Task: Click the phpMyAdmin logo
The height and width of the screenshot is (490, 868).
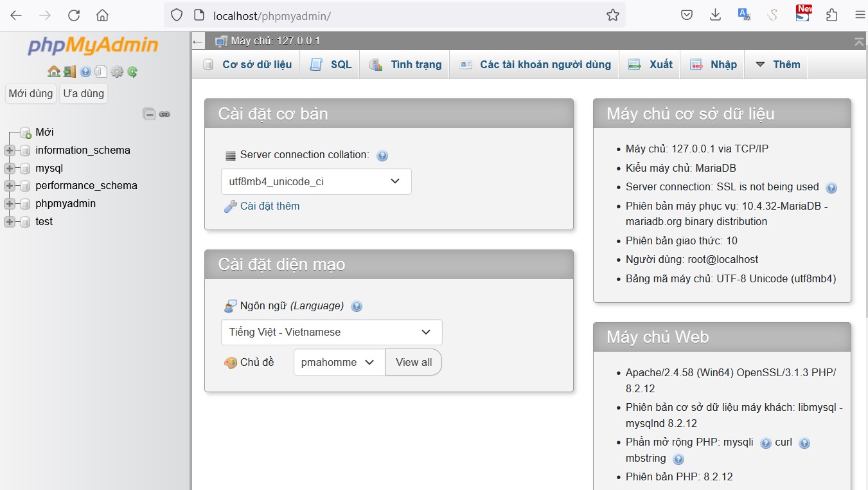Action: click(93, 45)
